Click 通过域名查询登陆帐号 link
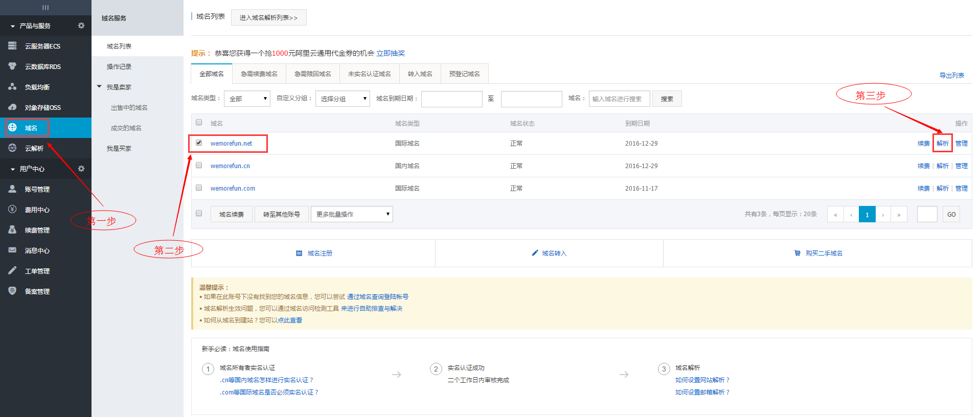Viewport: 980px width, 417px height. (x=378, y=296)
